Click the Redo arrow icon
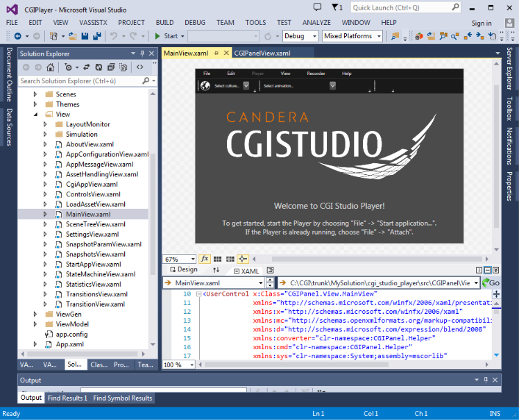Viewport: 519px width, 420px height. click(x=133, y=36)
